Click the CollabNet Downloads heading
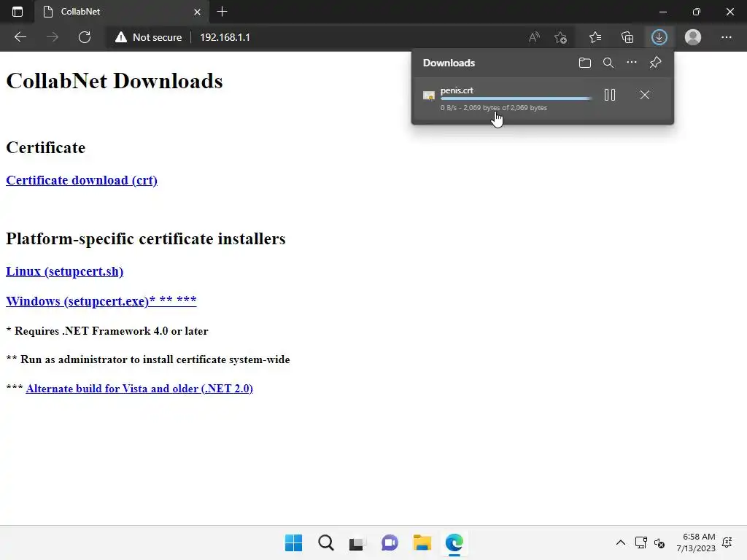The image size is (747, 560). click(115, 81)
